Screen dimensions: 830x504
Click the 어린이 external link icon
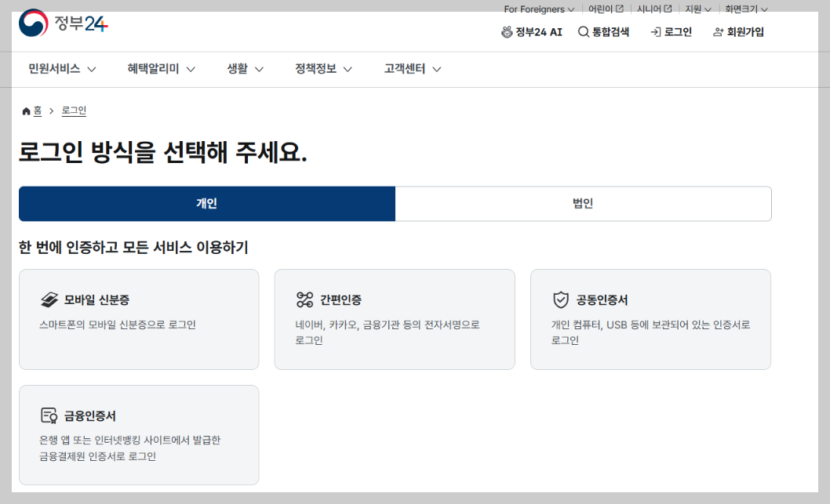tap(619, 9)
